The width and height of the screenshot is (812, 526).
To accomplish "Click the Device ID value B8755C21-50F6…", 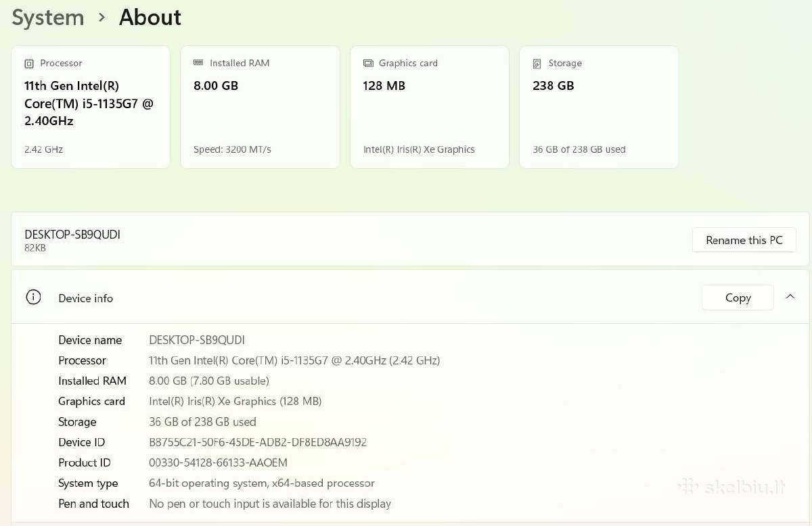I will point(258,442).
